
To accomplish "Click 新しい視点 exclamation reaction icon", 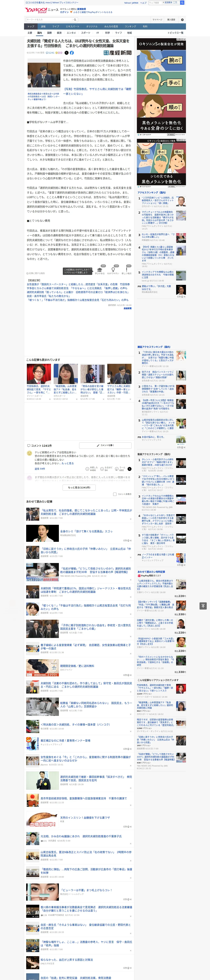I will coord(127,269).
